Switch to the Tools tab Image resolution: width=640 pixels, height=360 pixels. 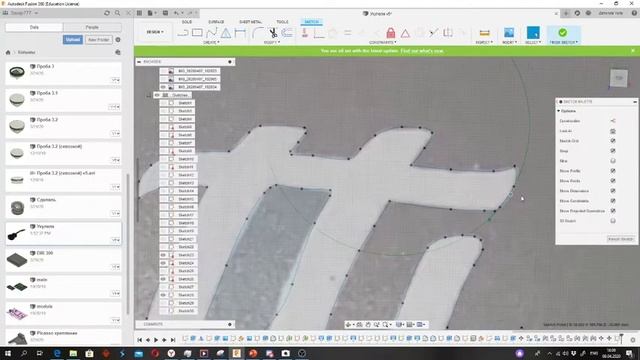pos(282,22)
